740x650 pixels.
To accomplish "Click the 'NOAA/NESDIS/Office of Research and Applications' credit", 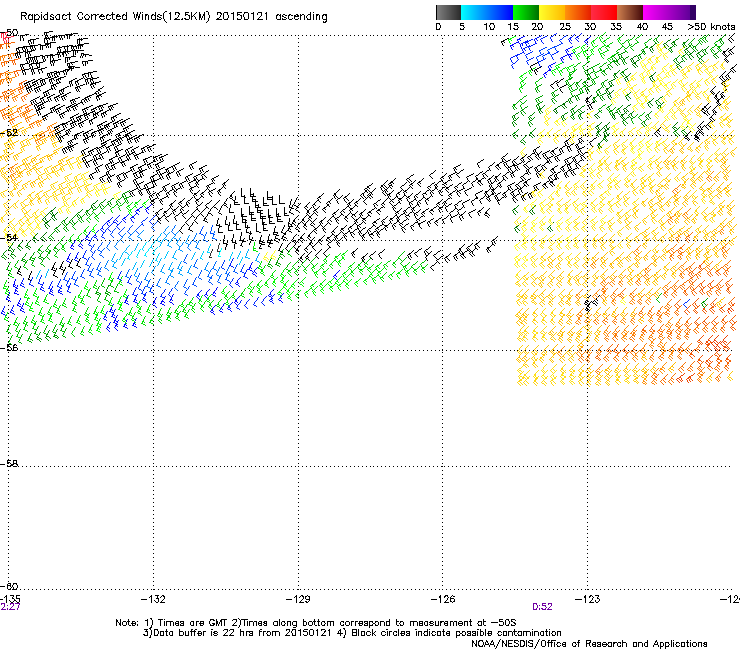I will tap(589, 644).
